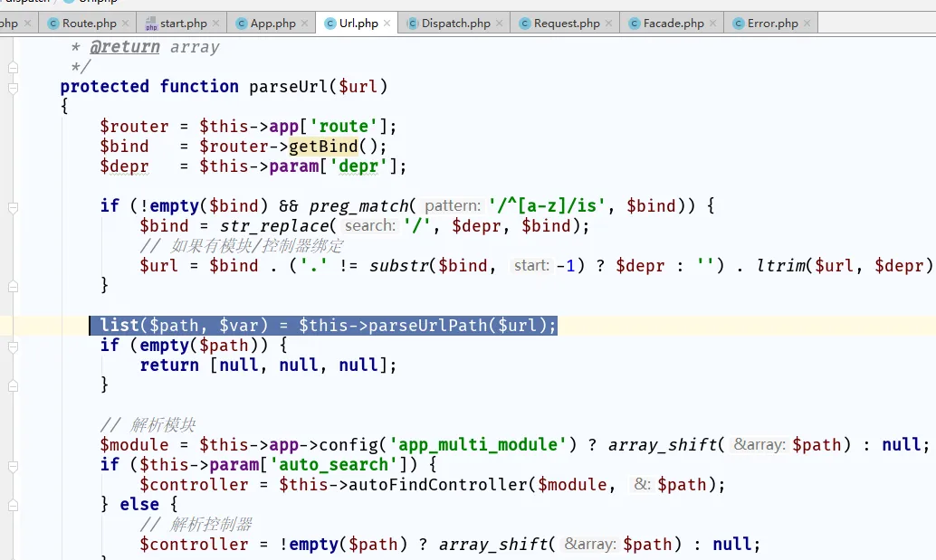
Task: Click the Route.php tab's class icon
Action: click(53, 23)
